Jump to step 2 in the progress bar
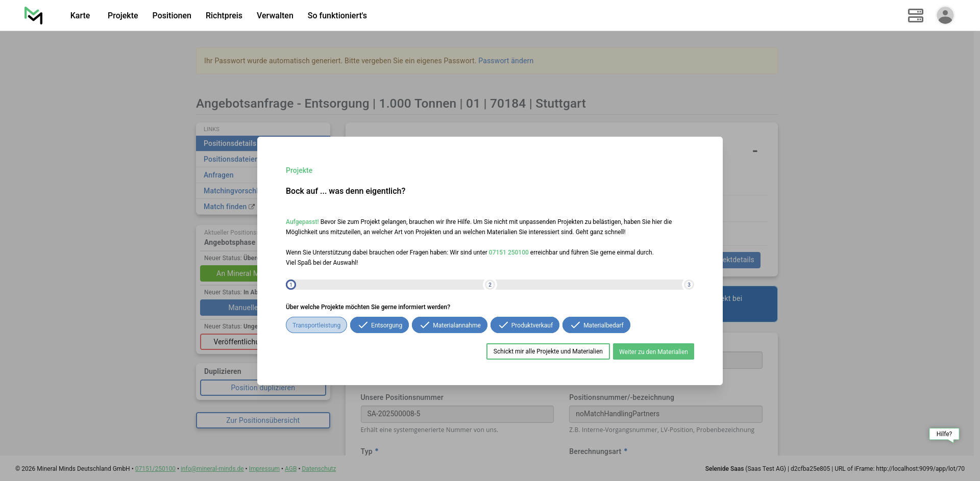The image size is (980, 481). [490, 285]
